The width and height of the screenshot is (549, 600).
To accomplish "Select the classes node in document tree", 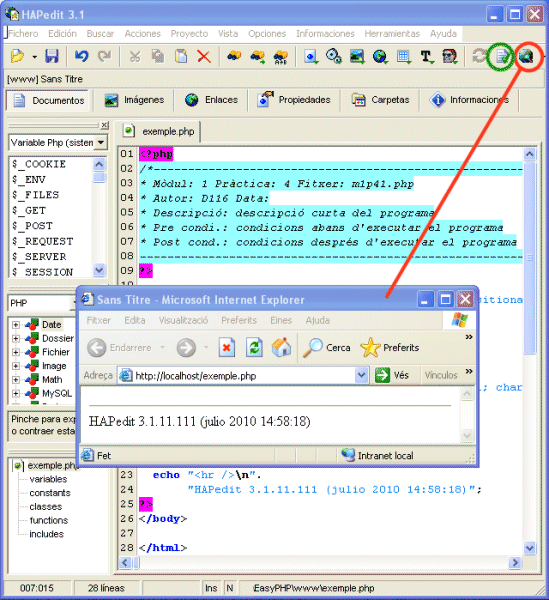I will click(46, 507).
